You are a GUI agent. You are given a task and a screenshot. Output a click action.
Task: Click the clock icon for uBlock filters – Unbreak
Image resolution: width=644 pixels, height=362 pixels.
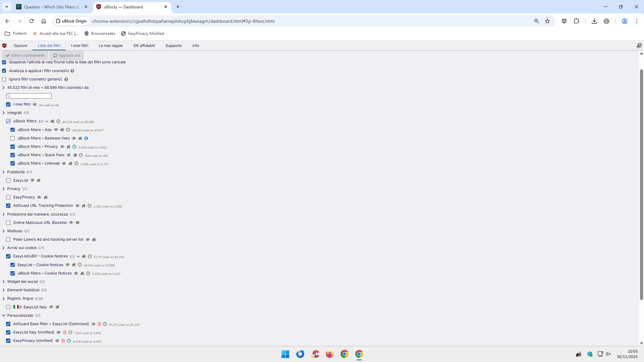[76, 164]
